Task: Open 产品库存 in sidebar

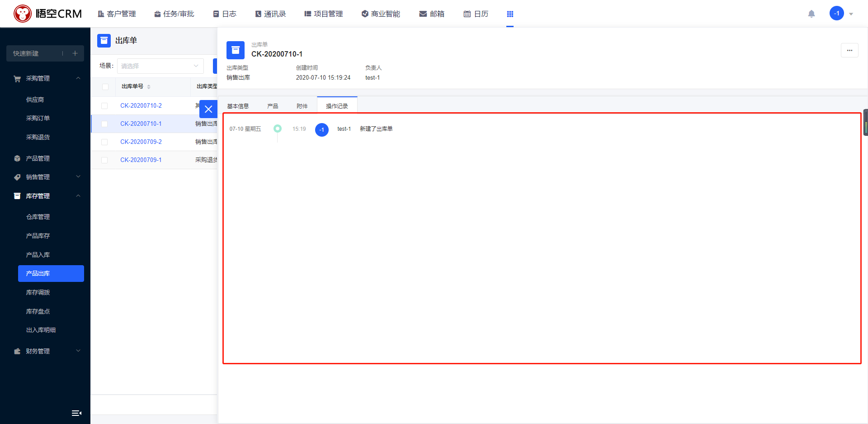Action: pos(38,236)
